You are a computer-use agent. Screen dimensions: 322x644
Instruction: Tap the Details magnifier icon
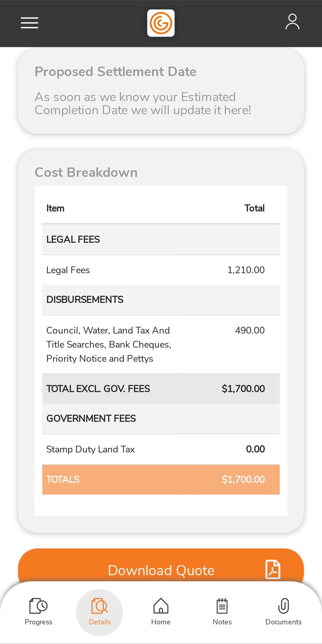[100, 606]
